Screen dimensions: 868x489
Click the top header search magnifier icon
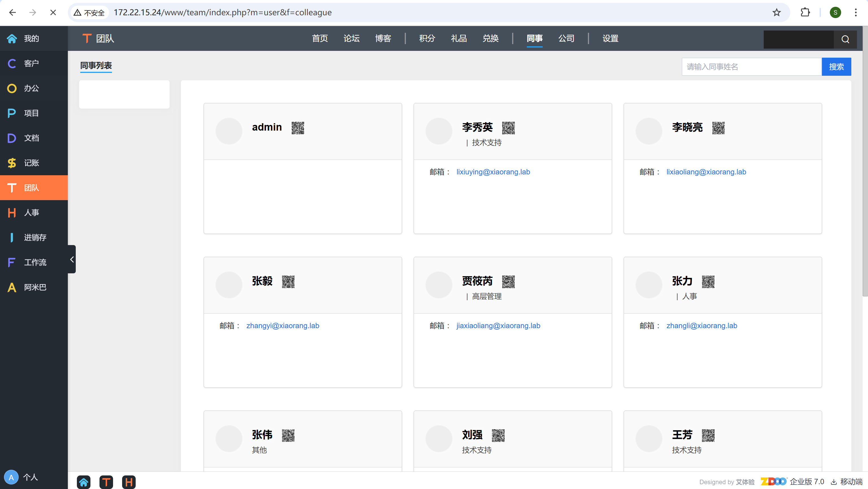(845, 39)
